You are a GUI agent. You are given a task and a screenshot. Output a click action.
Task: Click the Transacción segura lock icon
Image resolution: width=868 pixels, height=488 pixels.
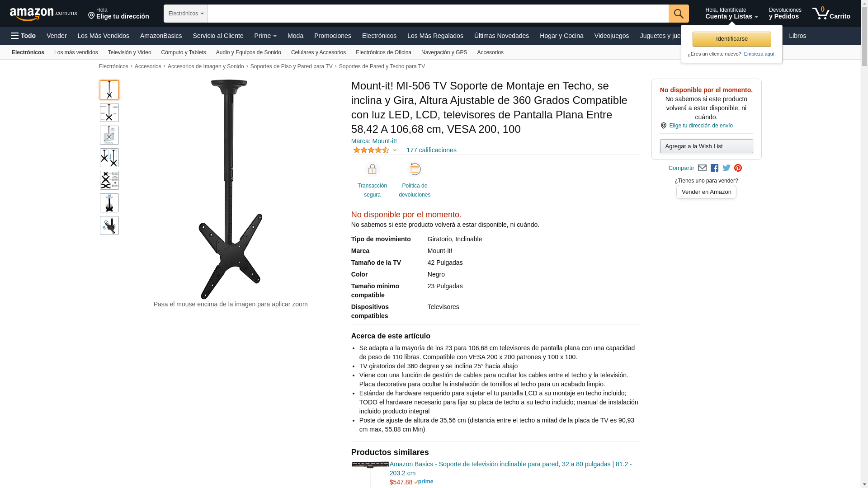372,169
